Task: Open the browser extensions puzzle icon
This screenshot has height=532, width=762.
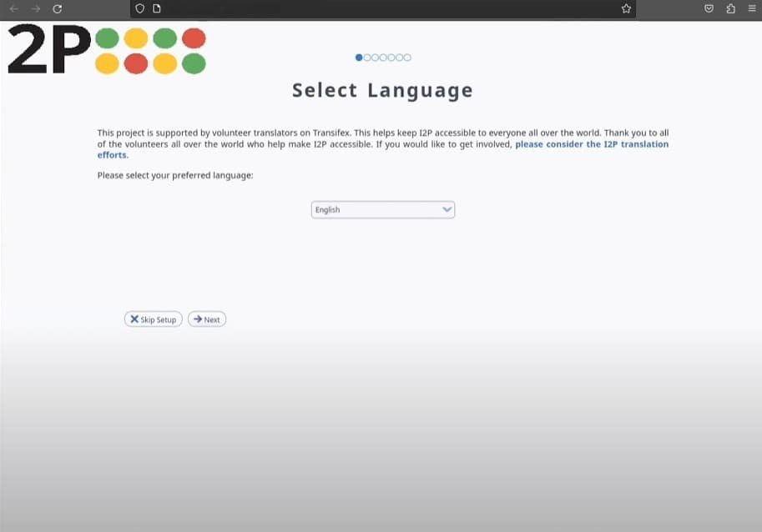Action: [730, 8]
